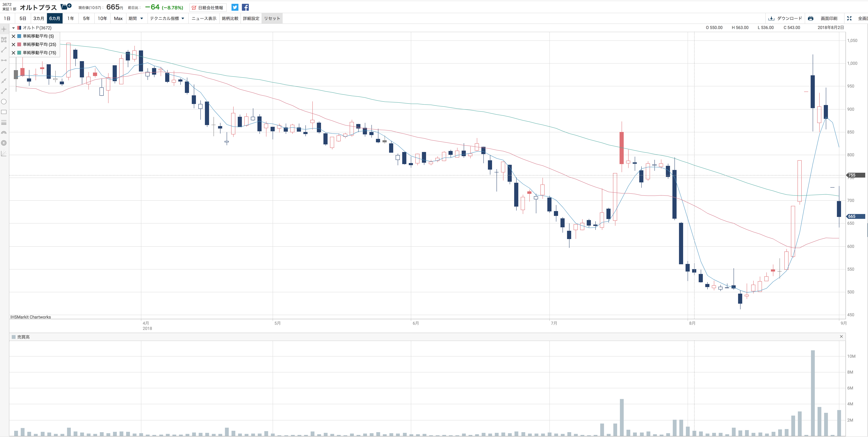This screenshot has width=868, height=437.
Task: Select the crosshair cursor tool
Action: click(4, 29)
